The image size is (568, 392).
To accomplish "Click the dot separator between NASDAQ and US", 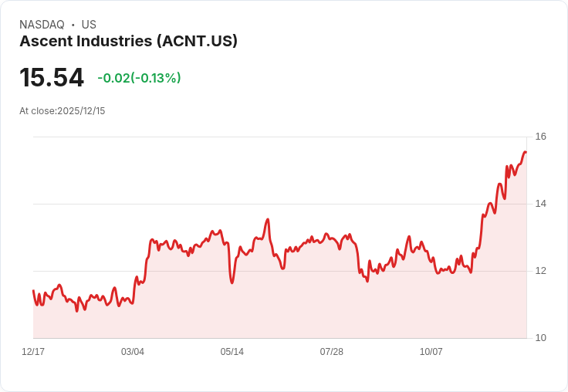I will coord(73,25).
